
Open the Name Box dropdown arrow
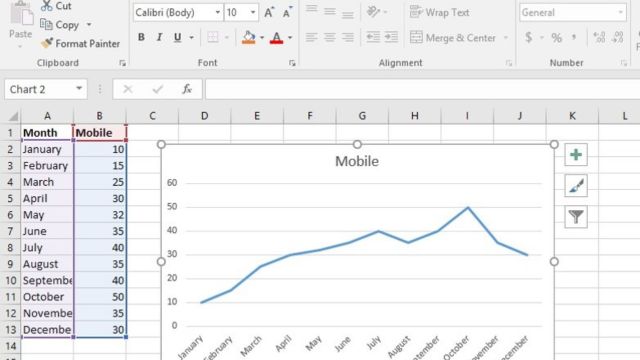tap(79, 89)
